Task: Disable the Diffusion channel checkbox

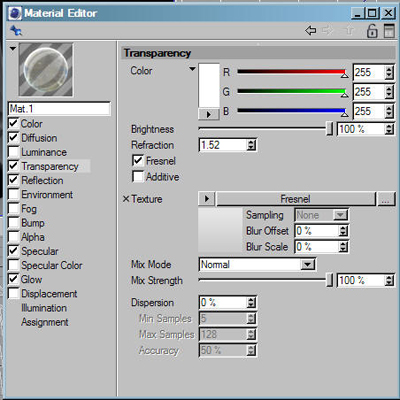Action: coord(13,137)
